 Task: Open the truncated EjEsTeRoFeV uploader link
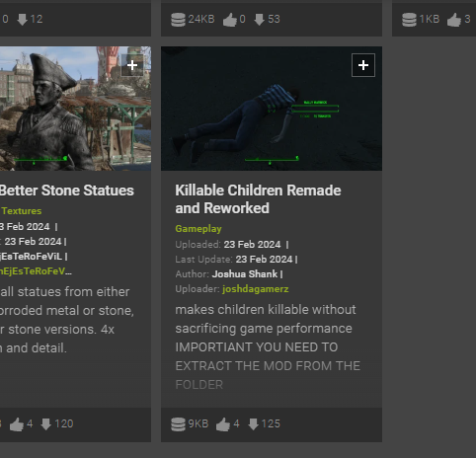tap(36, 271)
